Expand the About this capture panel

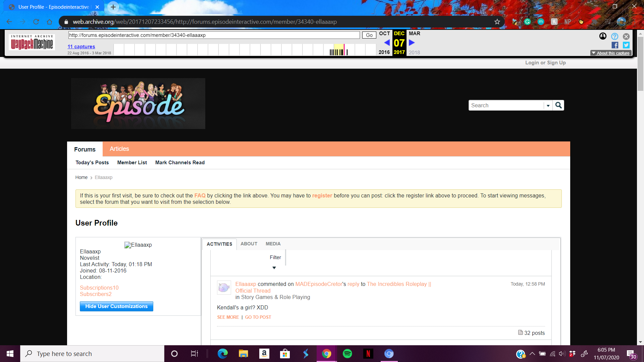pos(611,53)
